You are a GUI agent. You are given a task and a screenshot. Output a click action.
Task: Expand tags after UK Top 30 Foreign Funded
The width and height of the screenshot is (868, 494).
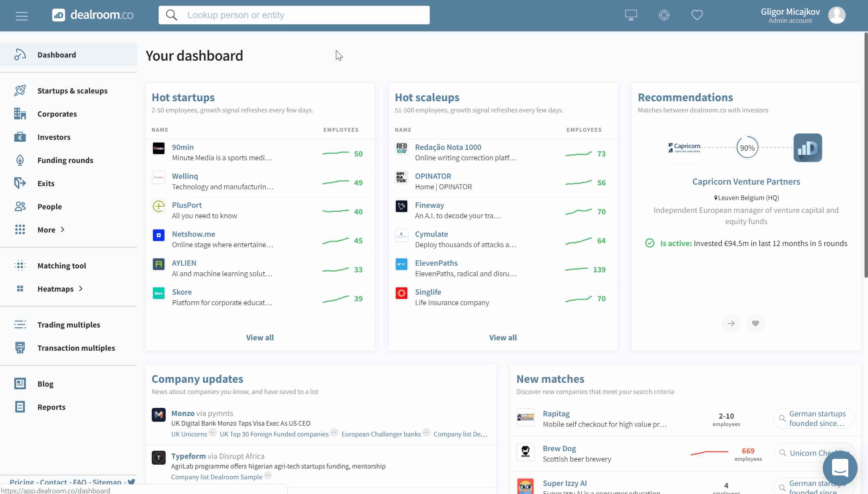334,432
